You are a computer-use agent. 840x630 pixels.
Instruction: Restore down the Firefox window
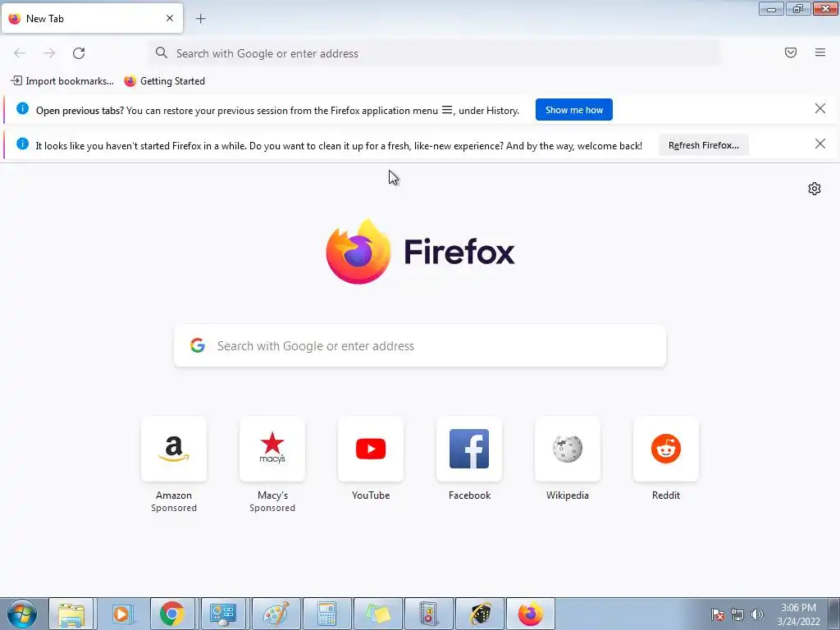point(798,8)
